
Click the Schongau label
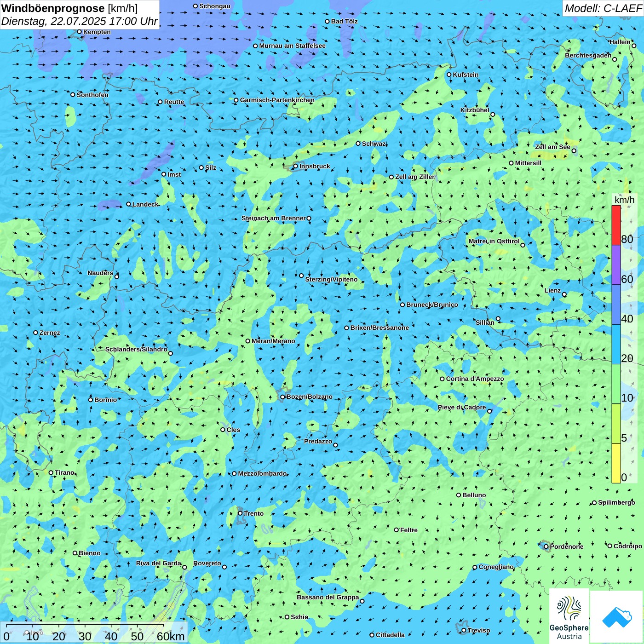coord(215,6)
